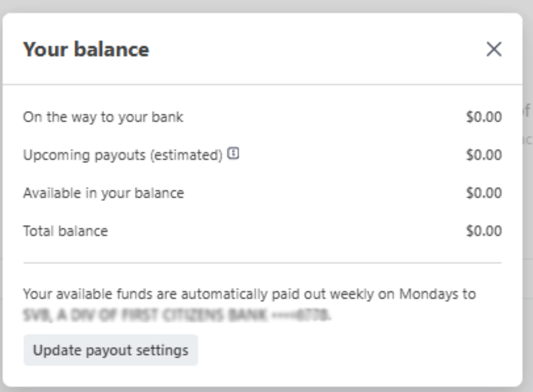Select the Available in your balance label
Image resolution: width=533 pixels, height=392 pixels.
[103, 193]
